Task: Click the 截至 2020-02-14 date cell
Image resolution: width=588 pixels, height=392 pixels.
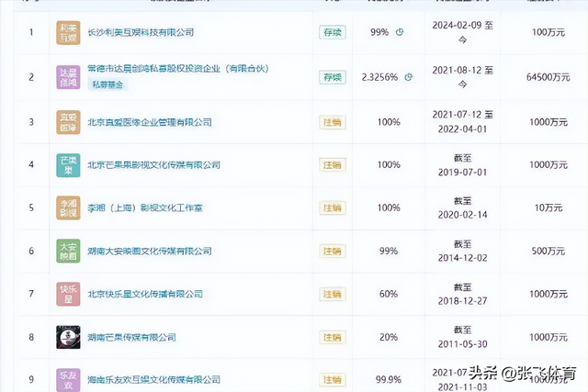Action: [x=462, y=207]
